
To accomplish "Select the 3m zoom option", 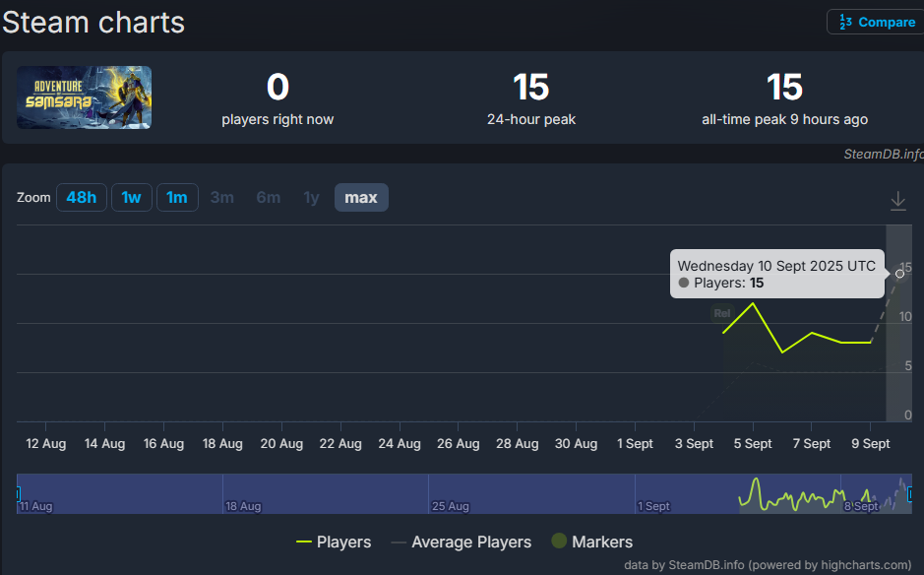I will tap(222, 198).
